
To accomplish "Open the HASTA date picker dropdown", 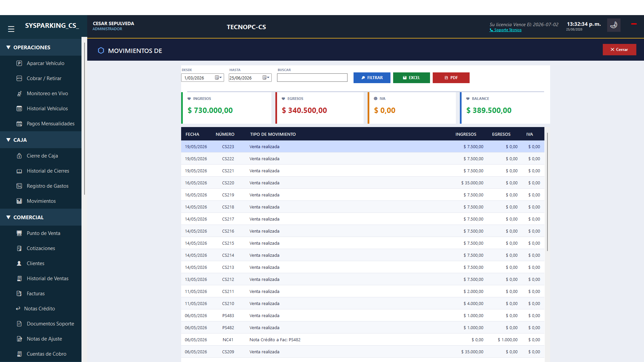I will click(266, 78).
